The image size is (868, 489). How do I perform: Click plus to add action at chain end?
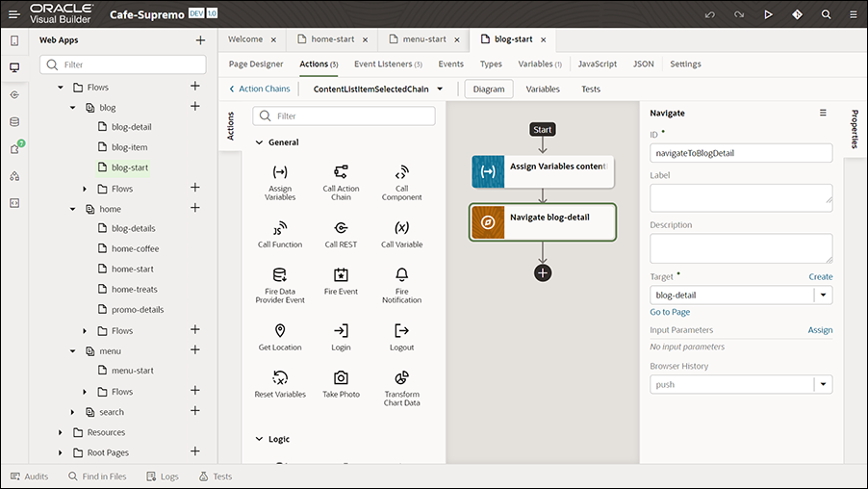point(543,273)
